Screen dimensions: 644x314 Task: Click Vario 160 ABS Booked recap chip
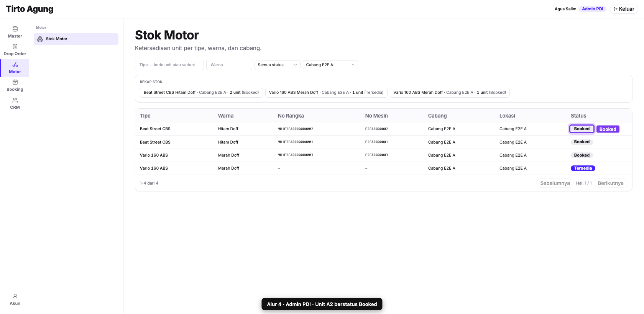coord(450,92)
